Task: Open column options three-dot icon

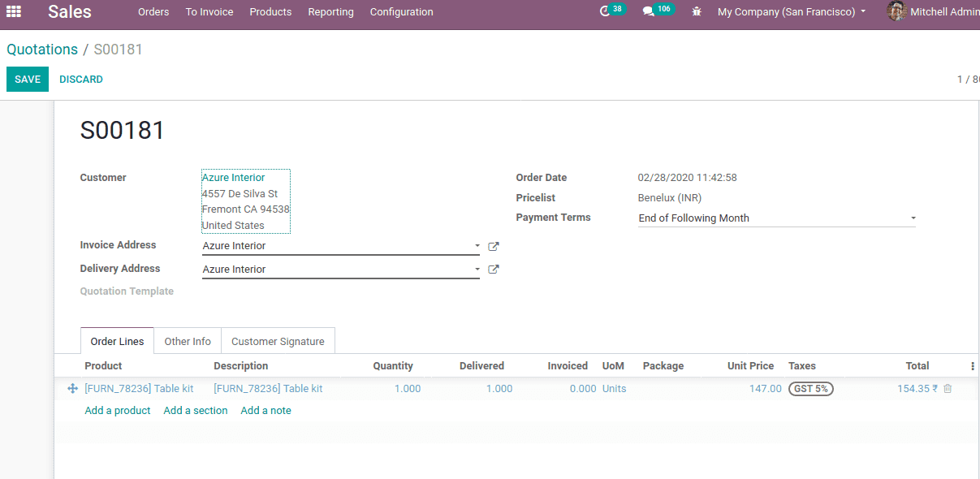Action: pos(973,366)
